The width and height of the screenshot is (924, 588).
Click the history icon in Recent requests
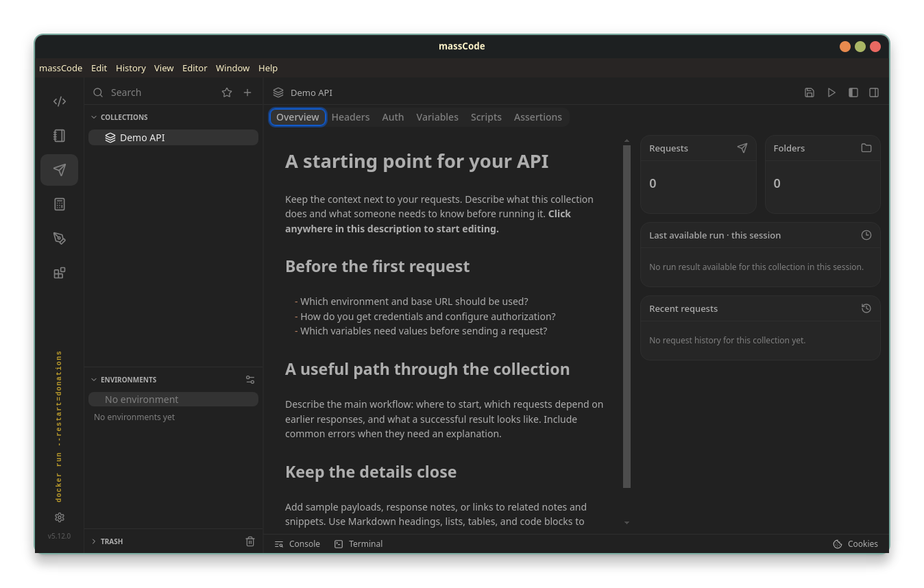[866, 308]
